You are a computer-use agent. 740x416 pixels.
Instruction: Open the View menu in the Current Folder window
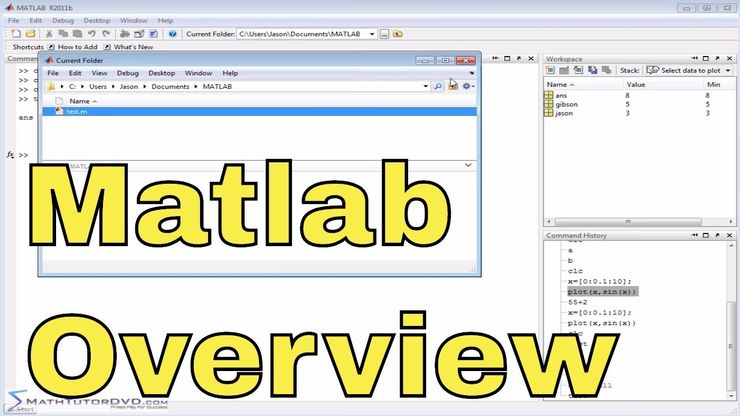tap(99, 73)
